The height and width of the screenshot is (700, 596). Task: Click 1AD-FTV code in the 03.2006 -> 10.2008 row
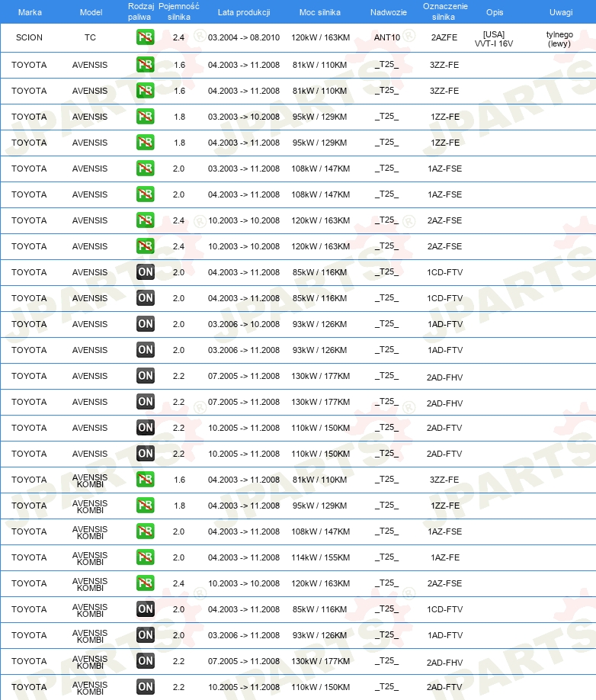[x=445, y=324]
